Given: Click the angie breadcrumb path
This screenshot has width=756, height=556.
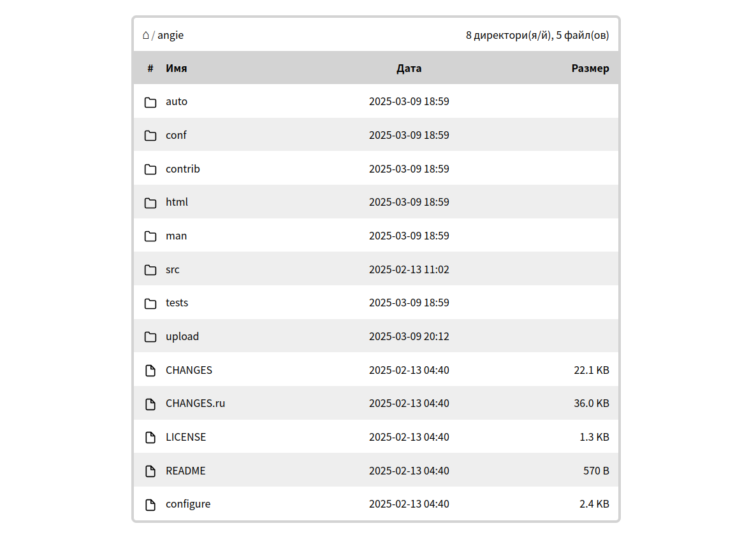Looking at the screenshot, I should [x=170, y=35].
